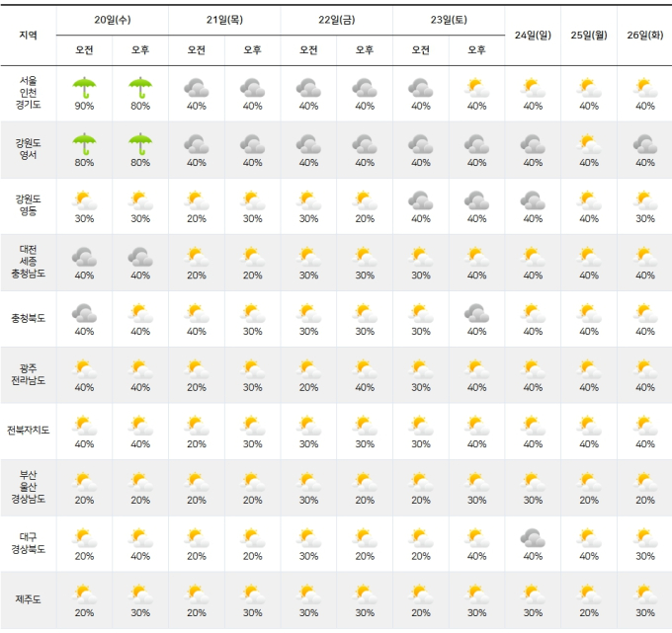This screenshot has height=633, width=672.
Task: Click 부산 울산 30% value for 24일
Action: point(533,501)
